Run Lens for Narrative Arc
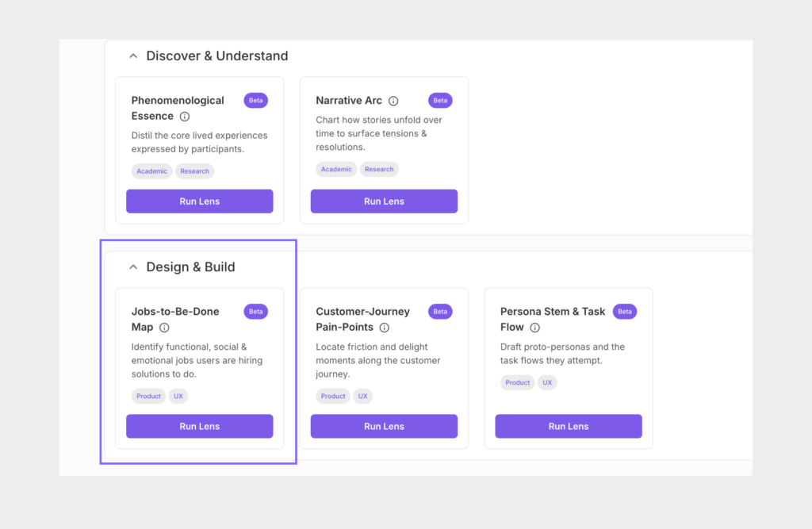 pos(384,201)
